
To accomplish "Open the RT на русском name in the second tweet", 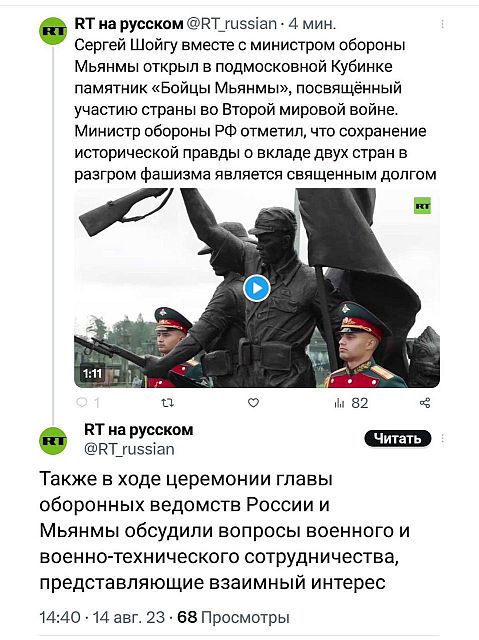I will click(x=139, y=430).
